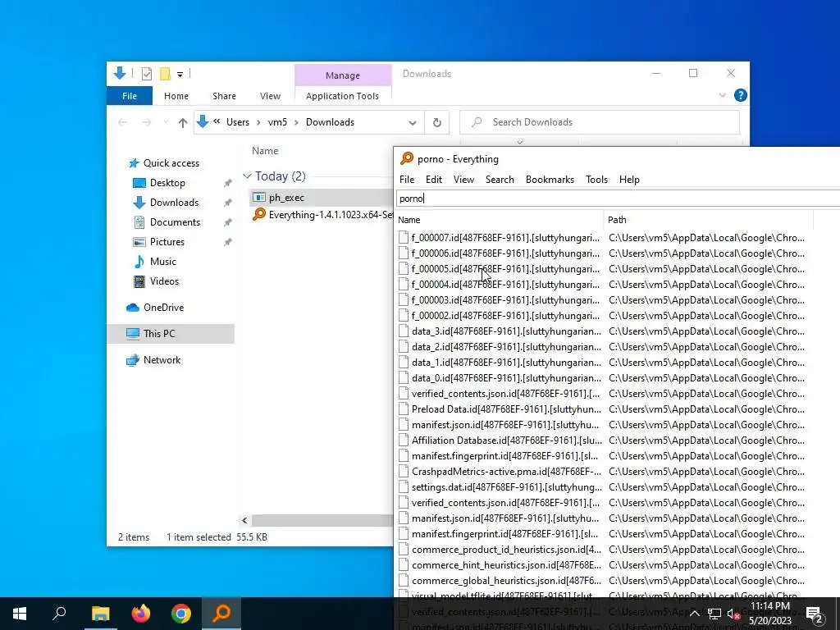
Task: Open Everything's Edit menu
Action: pos(434,180)
